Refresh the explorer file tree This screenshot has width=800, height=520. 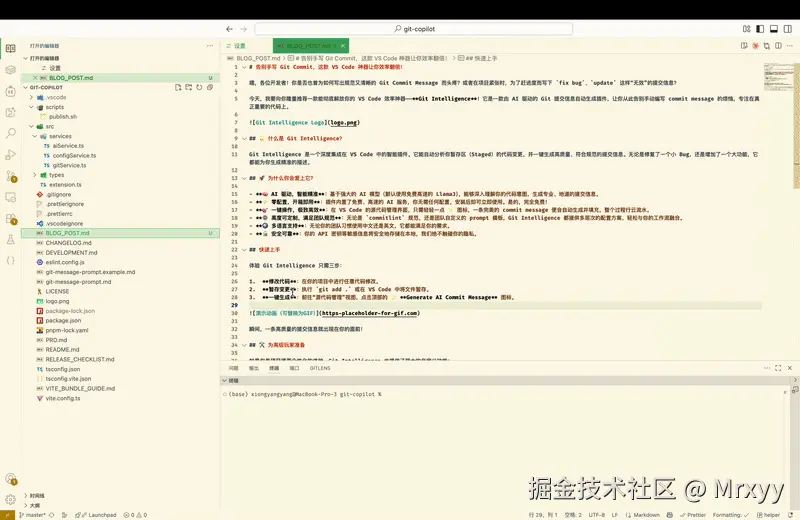click(x=199, y=87)
